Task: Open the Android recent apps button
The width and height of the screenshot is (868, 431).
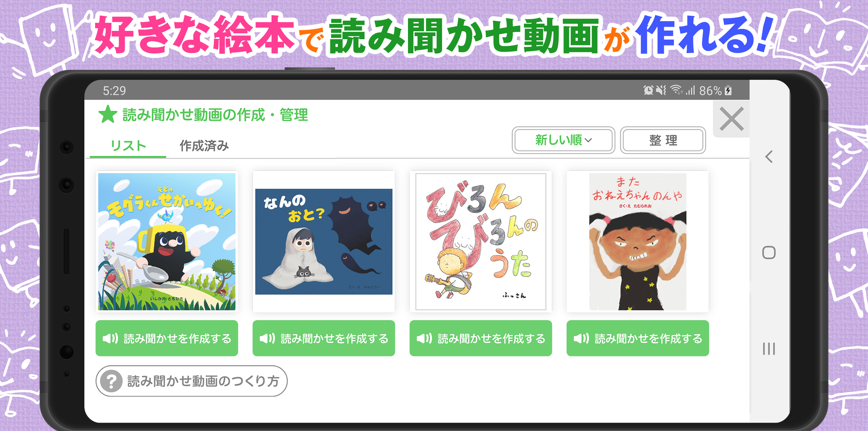Action: coord(769,349)
